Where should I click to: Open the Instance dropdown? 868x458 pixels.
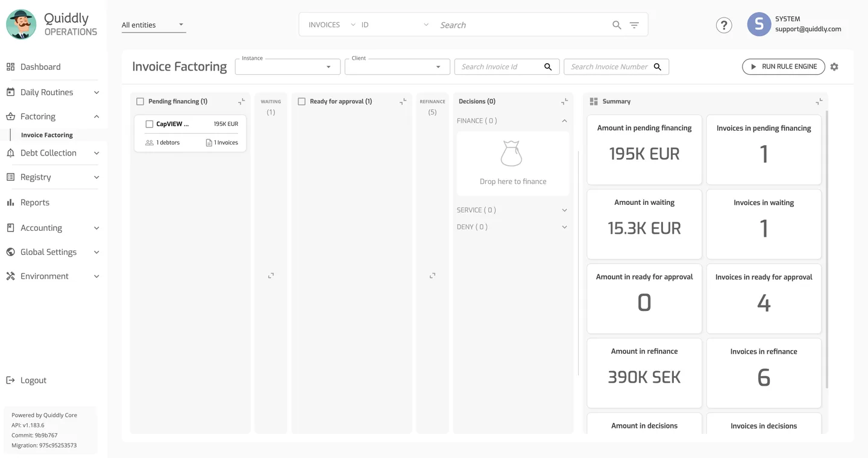coord(288,66)
